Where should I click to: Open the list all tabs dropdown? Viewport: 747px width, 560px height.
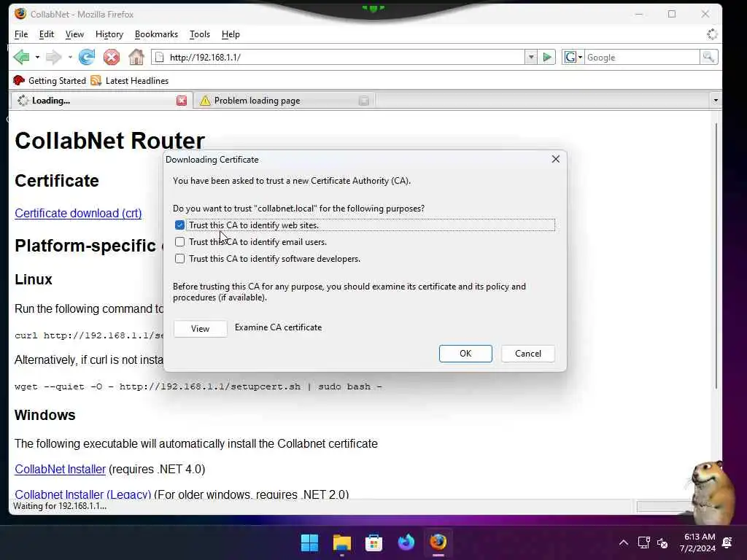coord(715,101)
